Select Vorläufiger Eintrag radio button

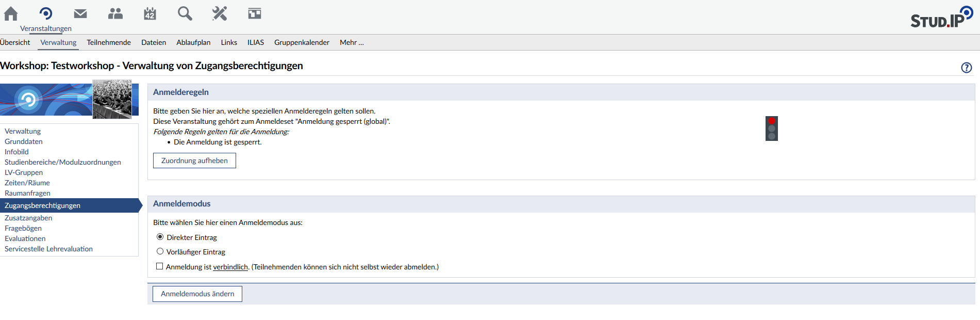pyautogui.click(x=160, y=251)
